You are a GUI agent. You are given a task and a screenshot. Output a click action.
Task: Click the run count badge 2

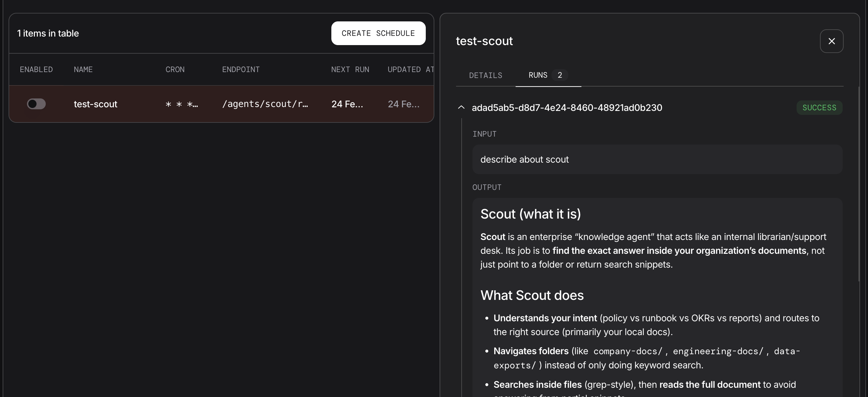[x=559, y=75]
